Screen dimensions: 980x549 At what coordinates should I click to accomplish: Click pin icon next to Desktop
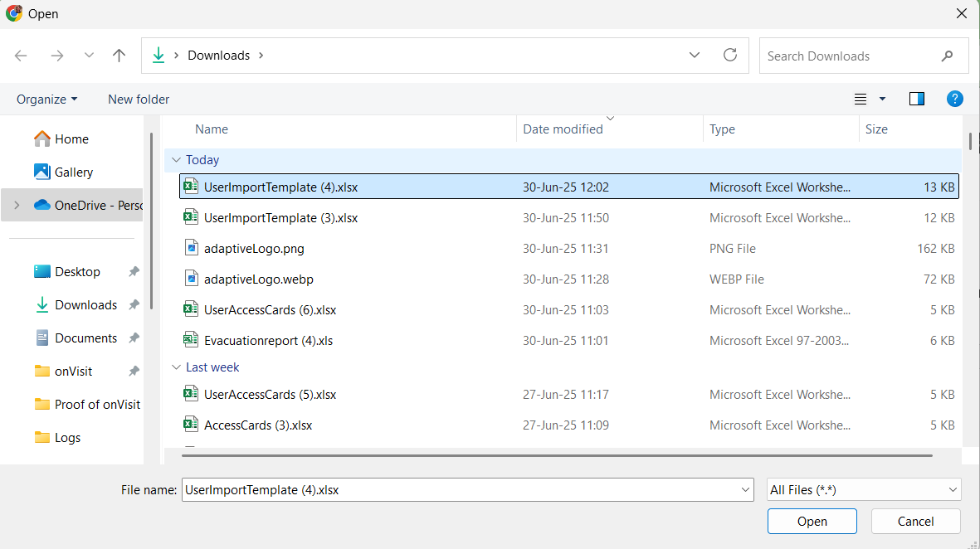tap(134, 272)
